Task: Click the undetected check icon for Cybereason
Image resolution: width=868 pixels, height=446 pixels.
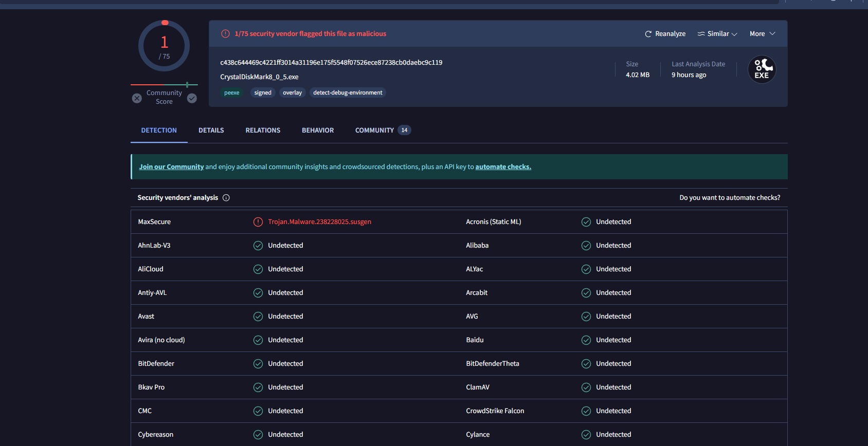Action: tap(258, 435)
